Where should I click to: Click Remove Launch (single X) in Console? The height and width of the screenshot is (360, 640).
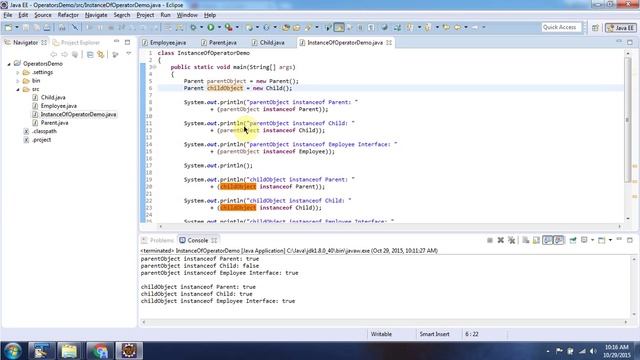coord(500,240)
